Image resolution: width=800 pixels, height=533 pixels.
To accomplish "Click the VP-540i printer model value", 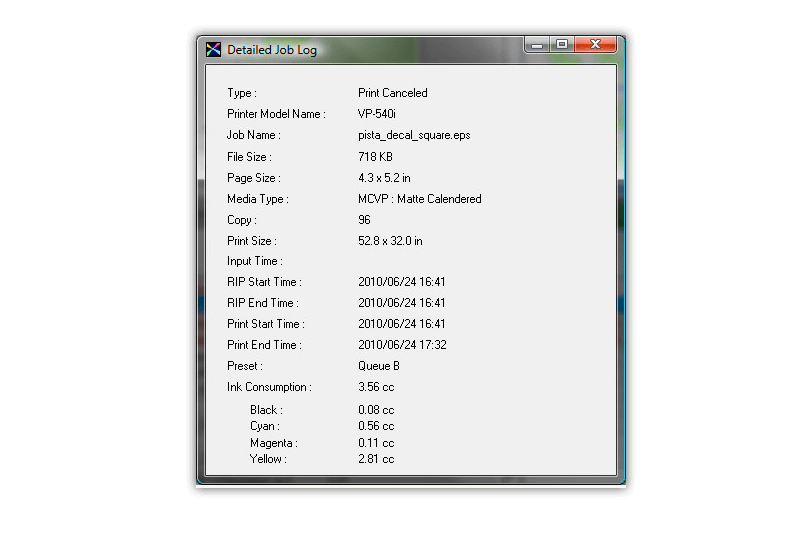I will [377, 114].
